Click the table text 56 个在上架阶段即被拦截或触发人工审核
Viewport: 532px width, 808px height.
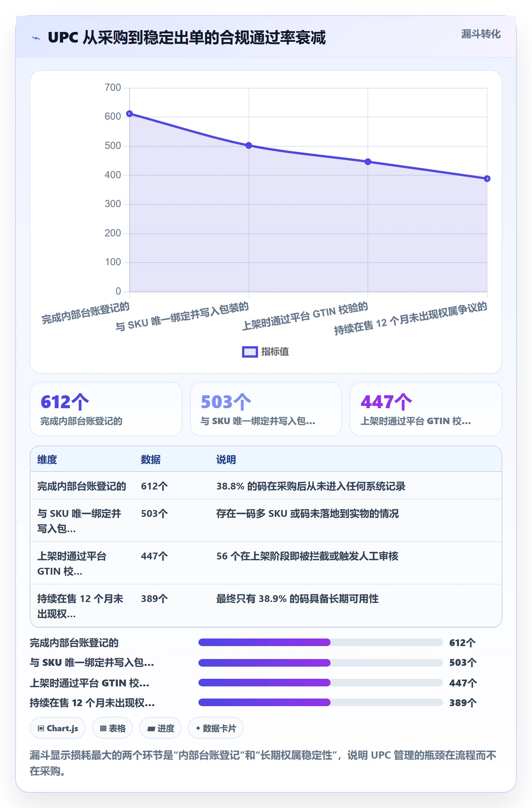[307, 556]
